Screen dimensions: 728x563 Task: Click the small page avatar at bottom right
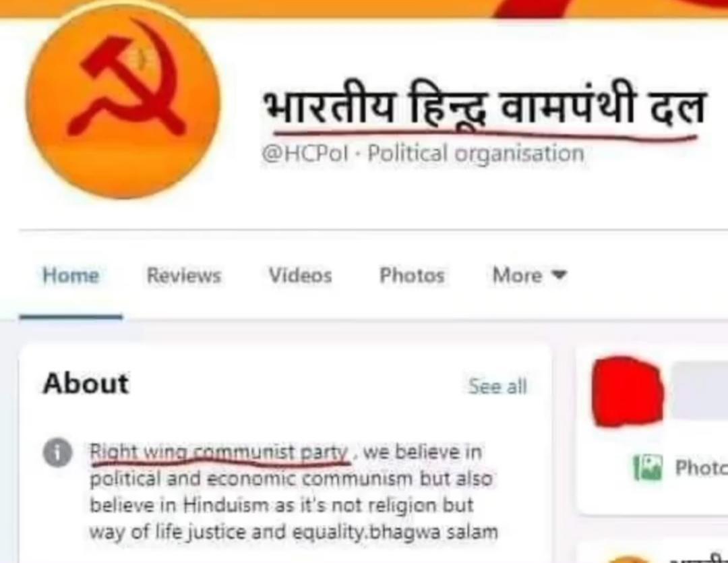[627, 559]
